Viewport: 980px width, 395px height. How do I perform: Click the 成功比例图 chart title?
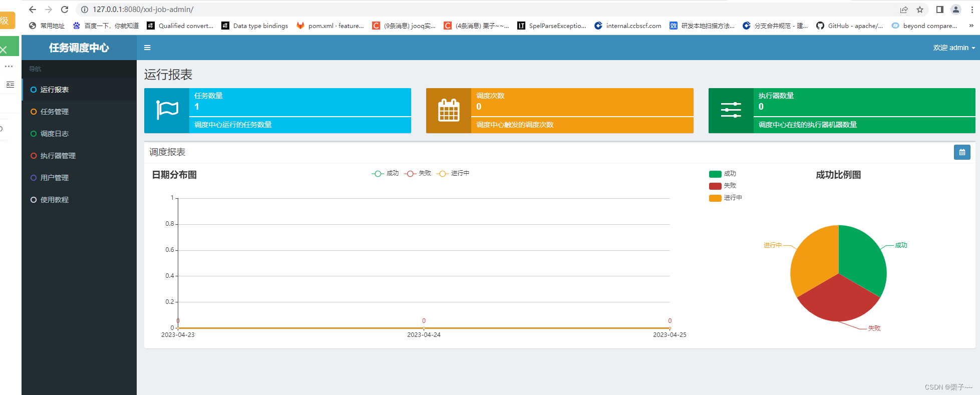(x=838, y=175)
